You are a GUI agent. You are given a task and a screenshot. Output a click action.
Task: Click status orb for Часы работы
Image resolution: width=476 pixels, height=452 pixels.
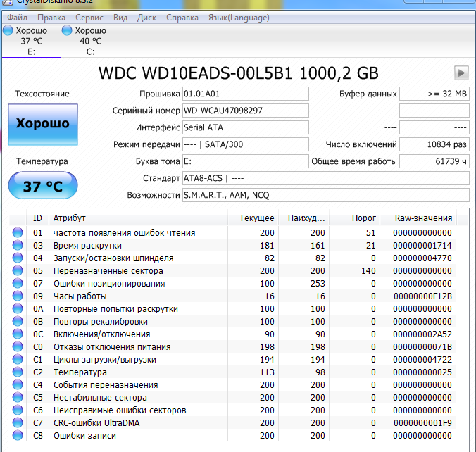coord(18,296)
